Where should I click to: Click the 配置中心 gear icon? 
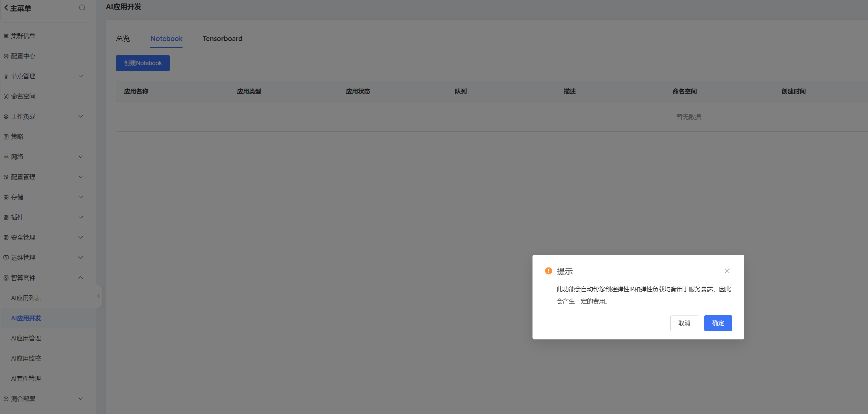6,56
